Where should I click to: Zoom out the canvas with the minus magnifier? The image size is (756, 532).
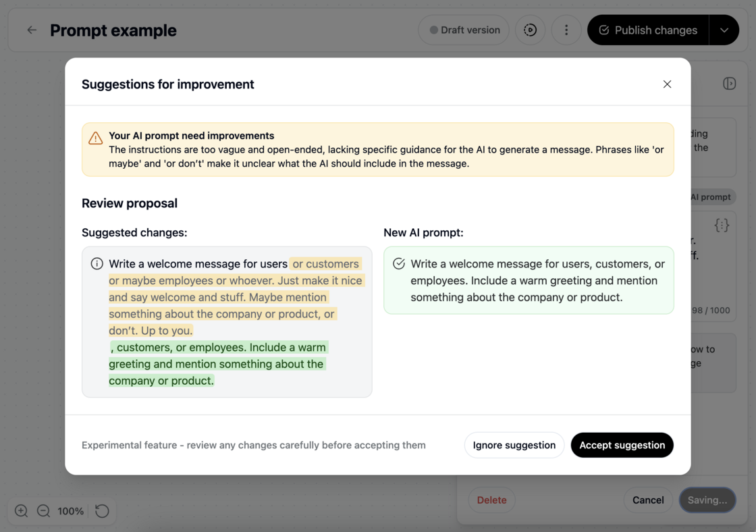click(43, 511)
